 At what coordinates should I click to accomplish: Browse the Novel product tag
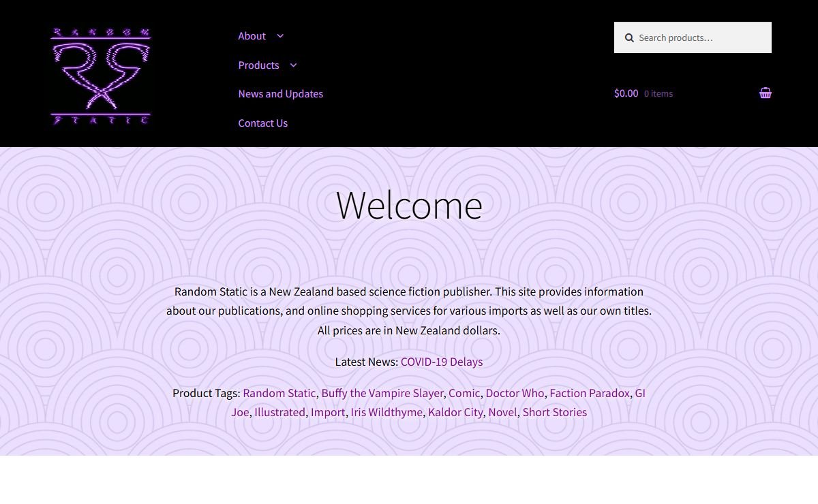pos(502,412)
